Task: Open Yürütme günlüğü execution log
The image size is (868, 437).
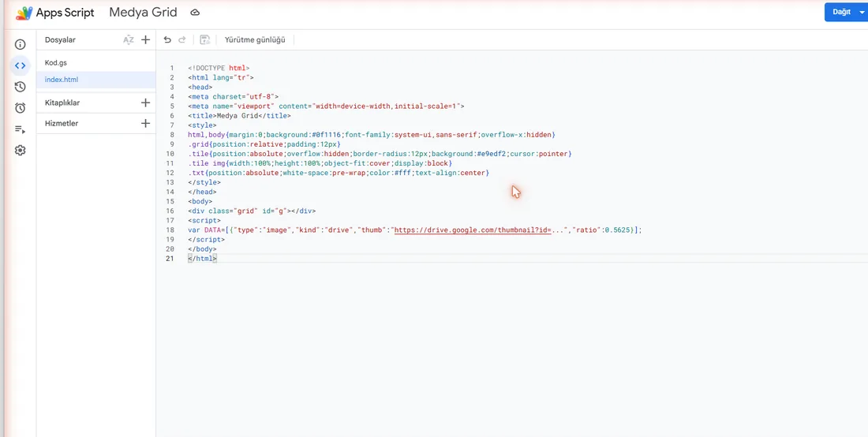Action: (x=255, y=39)
